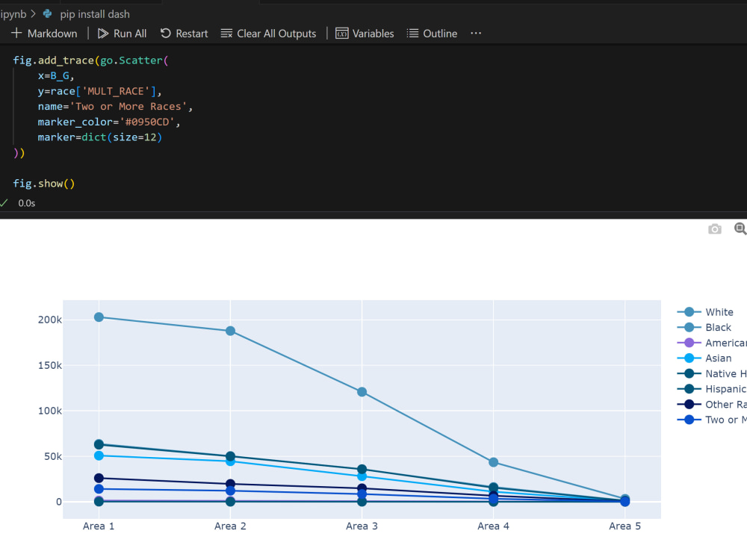Click the cell success checkmark
Image resolution: width=747 pixels, height=560 pixels.
(x=4, y=203)
